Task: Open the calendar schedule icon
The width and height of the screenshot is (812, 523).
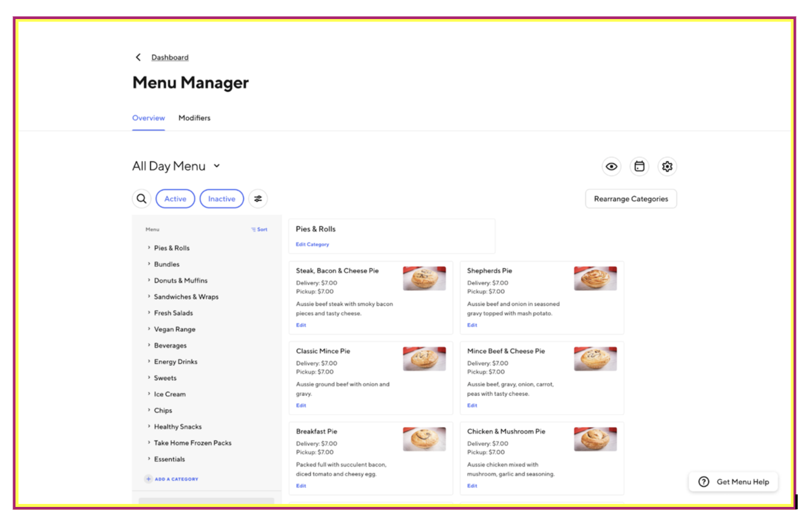Action: 639,167
